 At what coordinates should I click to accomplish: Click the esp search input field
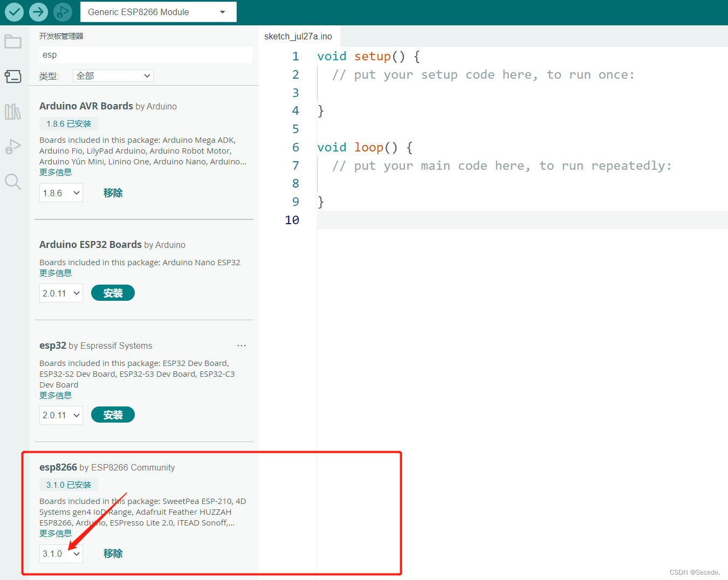[x=146, y=54]
